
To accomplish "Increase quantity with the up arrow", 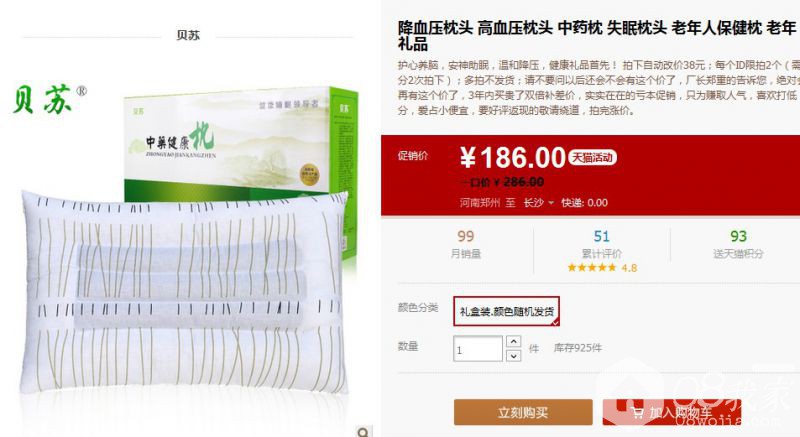I will (x=513, y=341).
